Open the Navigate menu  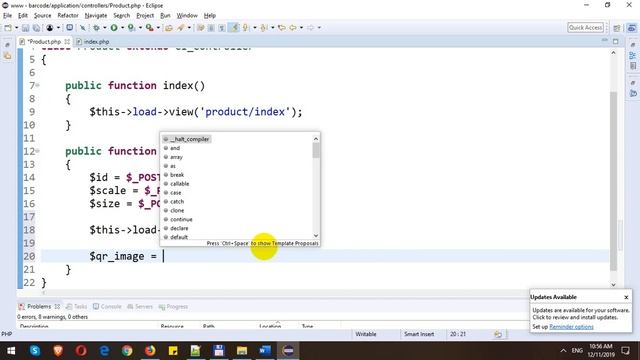[96, 16]
